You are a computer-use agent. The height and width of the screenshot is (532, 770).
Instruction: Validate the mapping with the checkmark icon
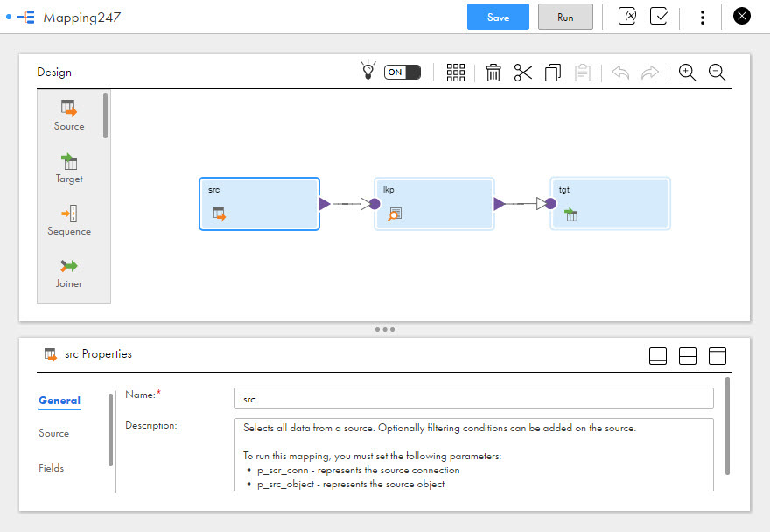659,17
